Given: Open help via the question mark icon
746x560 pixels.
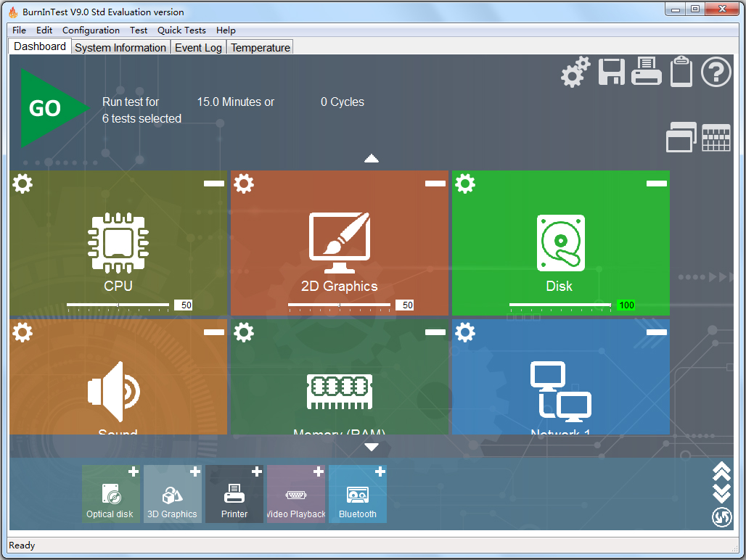Looking at the screenshot, I should 716,72.
